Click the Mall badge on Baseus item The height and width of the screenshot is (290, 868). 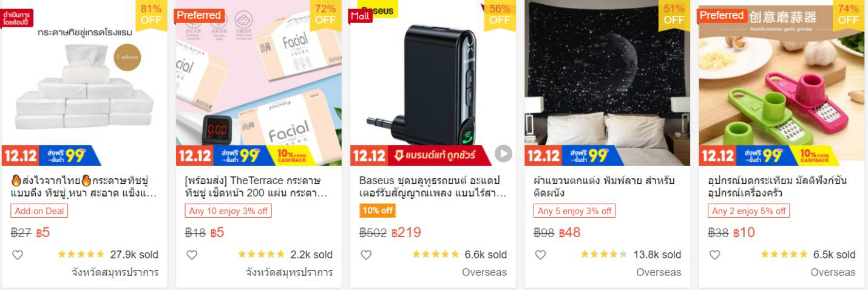(x=360, y=16)
